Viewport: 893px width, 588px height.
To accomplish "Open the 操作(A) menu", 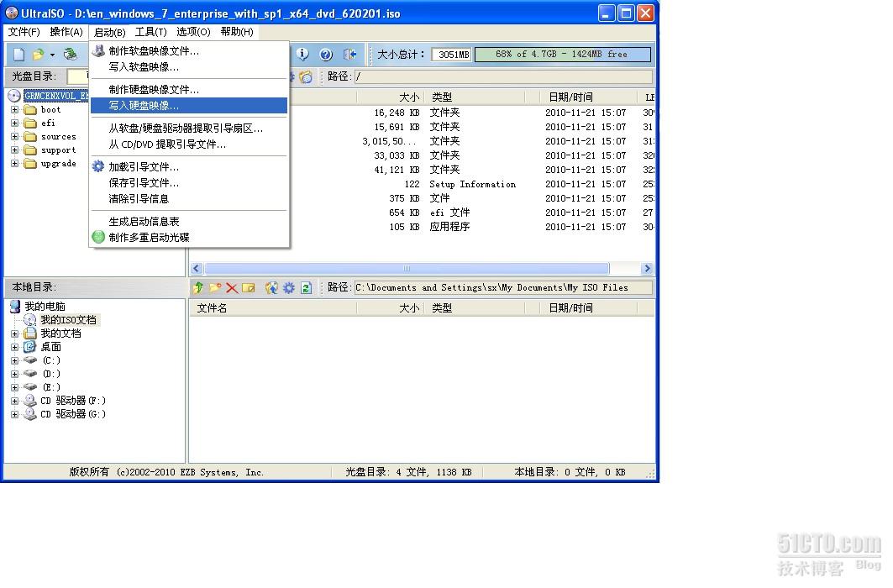I will [66, 32].
